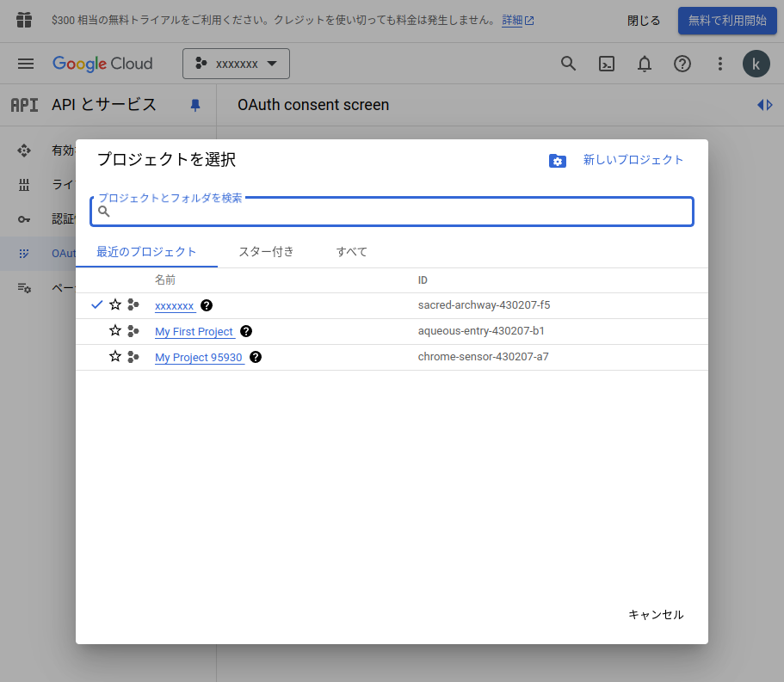Click the search magnifier in top bar

568,64
